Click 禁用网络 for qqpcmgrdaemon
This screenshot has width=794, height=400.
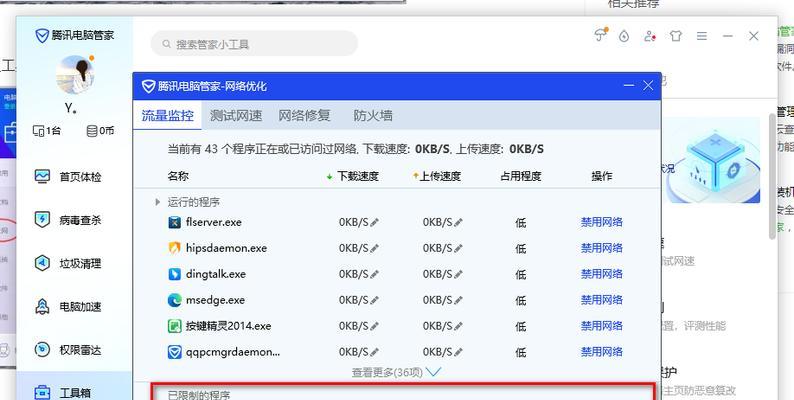click(602, 351)
